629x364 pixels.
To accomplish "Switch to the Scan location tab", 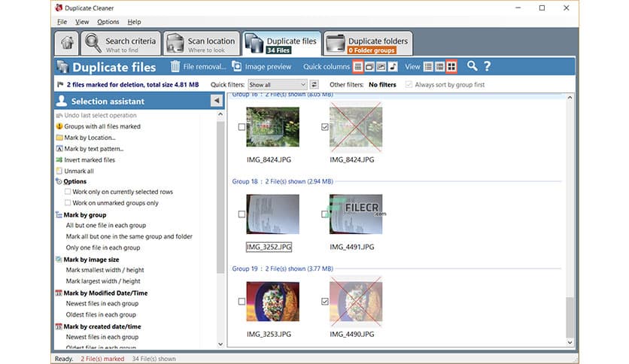I will 202,44.
